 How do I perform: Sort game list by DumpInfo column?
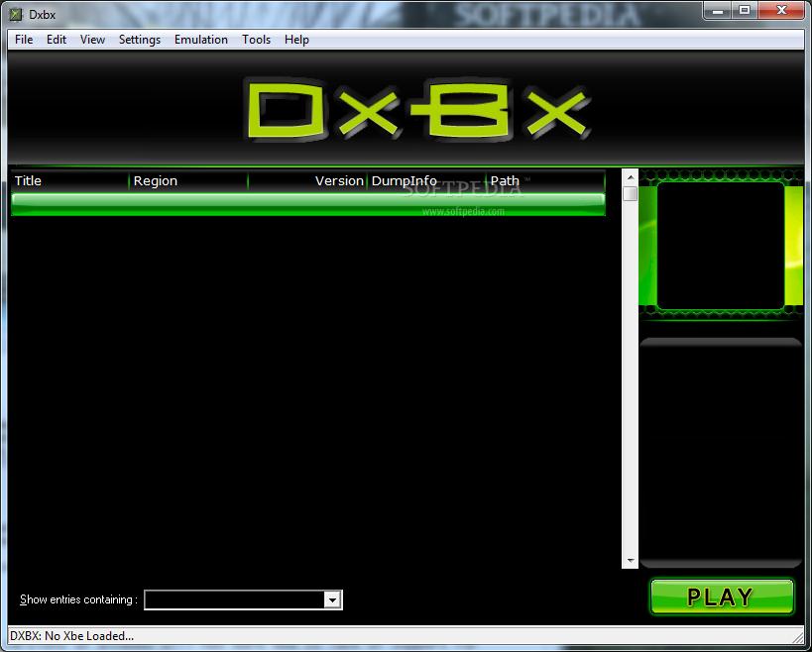(405, 180)
